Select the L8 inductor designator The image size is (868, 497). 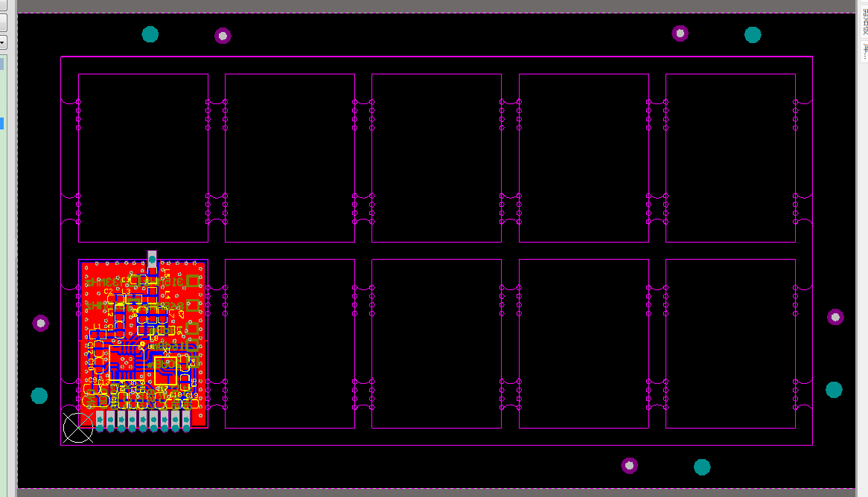pyautogui.click(x=154, y=339)
